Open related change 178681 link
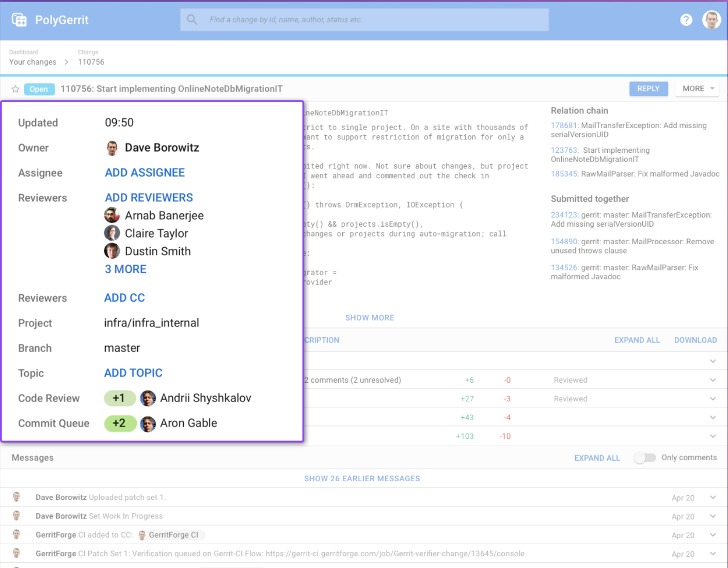728x568 pixels. (x=564, y=125)
